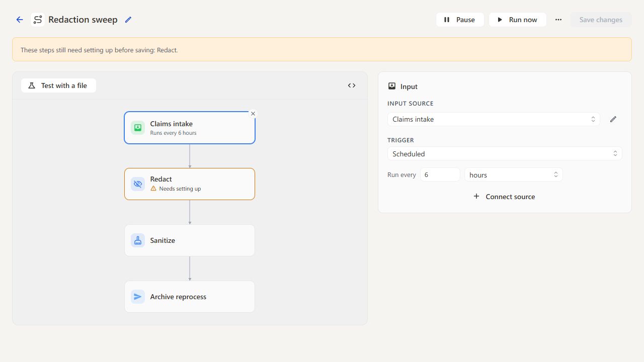This screenshot has width=644, height=362.
Task: Select the Sanitize step
Action: pos(190,240)
